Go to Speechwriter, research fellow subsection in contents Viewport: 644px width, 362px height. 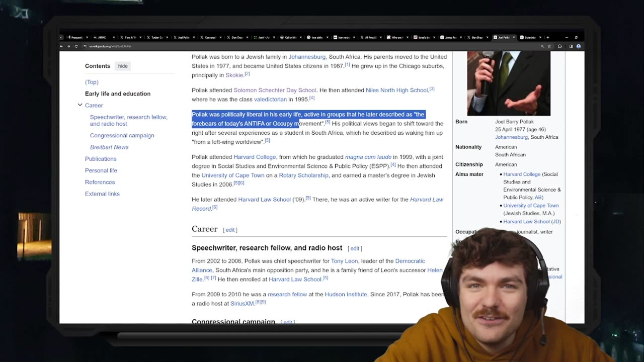point(129,120)
